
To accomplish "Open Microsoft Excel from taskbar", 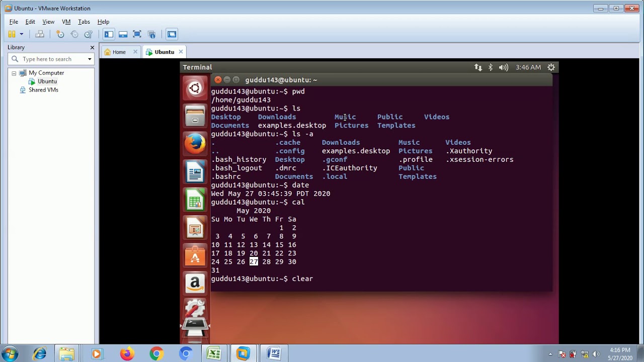I will click(x=214, y=354).
